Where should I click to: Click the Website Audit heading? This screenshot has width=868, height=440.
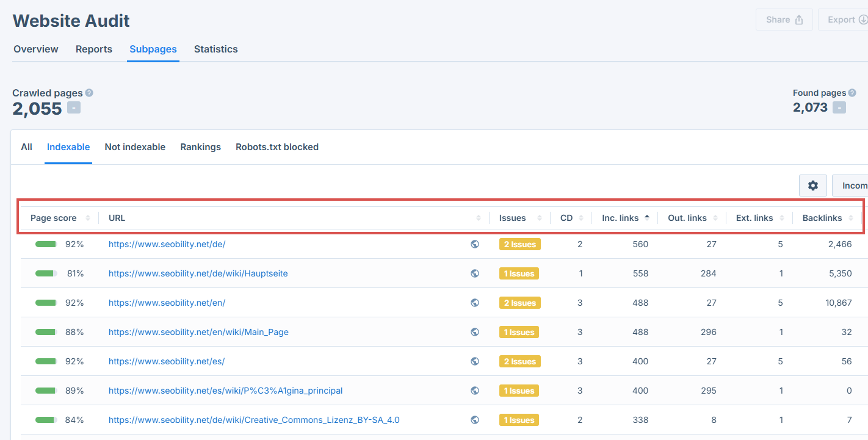click(71, 20)
